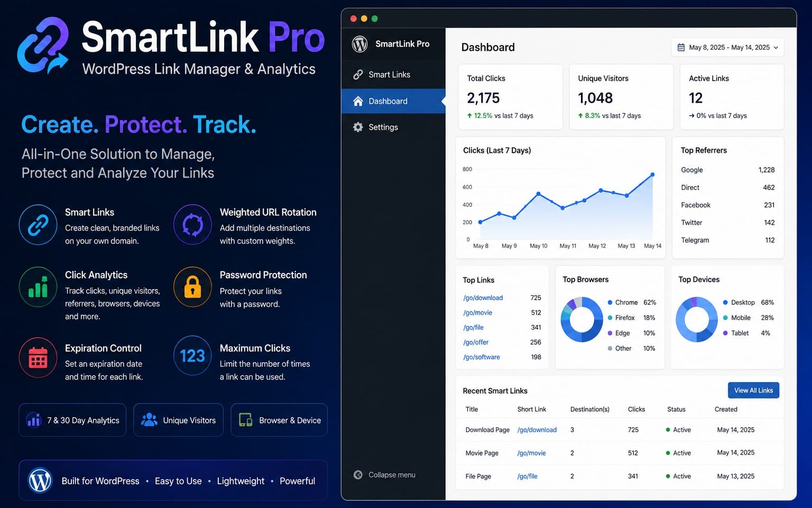Click the Tablet legend dot in Top Devices
This screenshot has width=812, height=508.
click(x=725, y=333)
